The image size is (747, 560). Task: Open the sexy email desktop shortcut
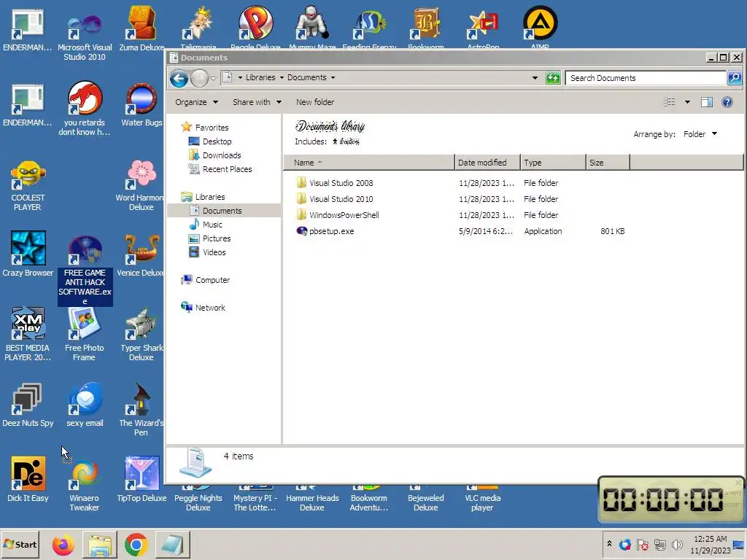pyautogui.click(x=85, y=405)
